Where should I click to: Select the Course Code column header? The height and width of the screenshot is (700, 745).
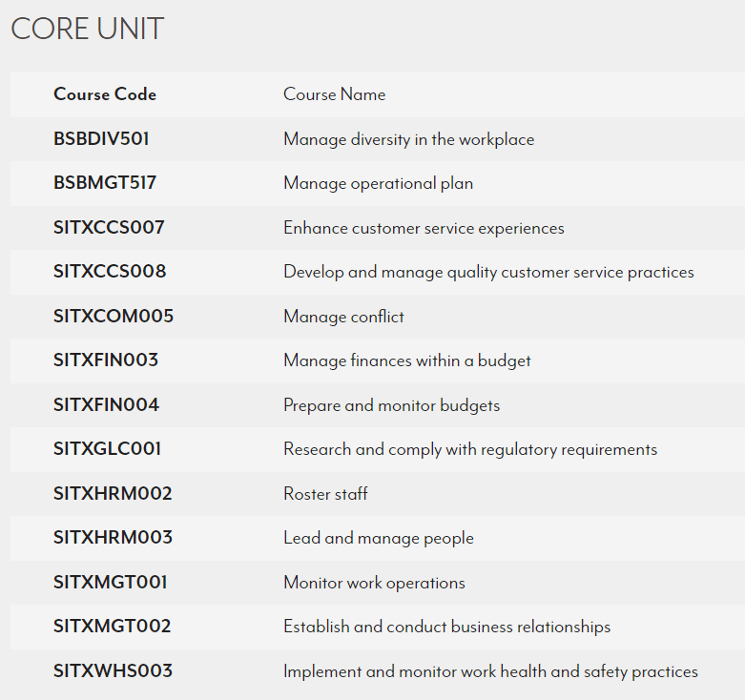(x=105, y=94)
